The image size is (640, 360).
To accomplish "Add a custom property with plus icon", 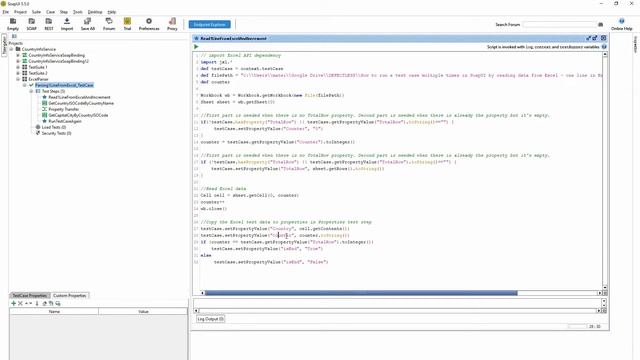I will click(13, 303).
